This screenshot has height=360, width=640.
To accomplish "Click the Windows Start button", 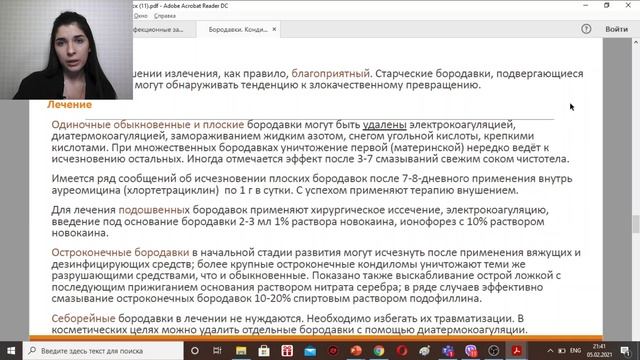I will (11, 351).
